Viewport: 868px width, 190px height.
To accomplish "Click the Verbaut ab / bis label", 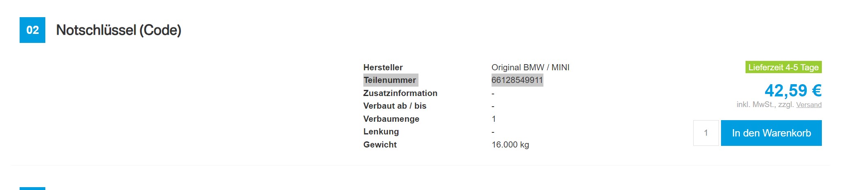I will coord(395,106).
